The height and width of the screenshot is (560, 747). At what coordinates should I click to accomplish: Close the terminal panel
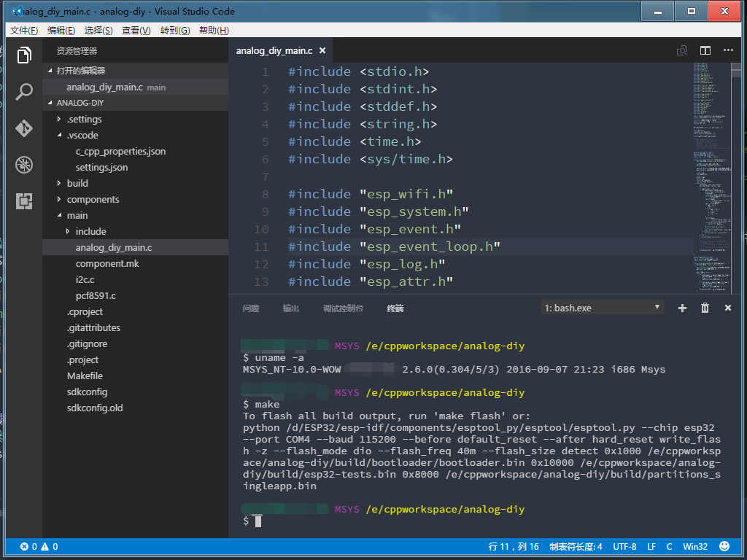(x=727, y=308)
